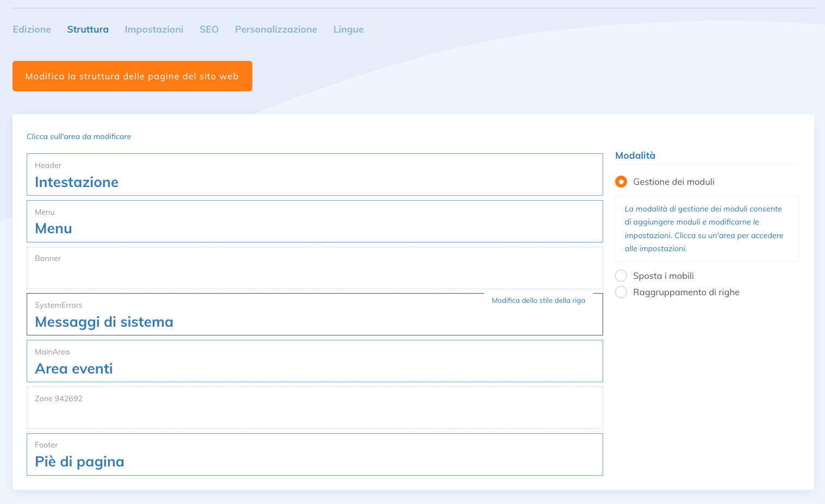Enable the Sposta i mobili mode
The width and height of the screenshot is (825, 504).
click(x=621, y=276)
